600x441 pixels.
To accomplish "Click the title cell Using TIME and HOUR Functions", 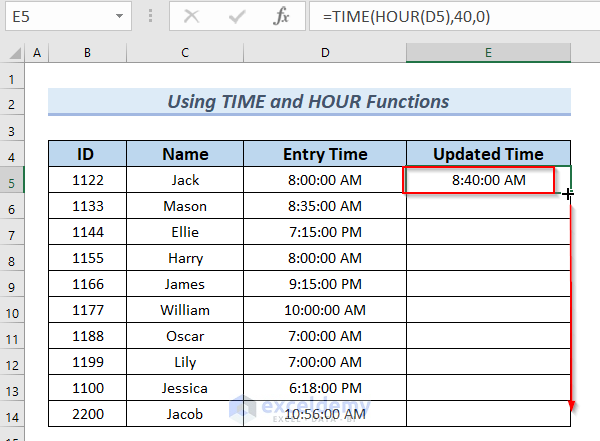I will (x=309, y=101).
